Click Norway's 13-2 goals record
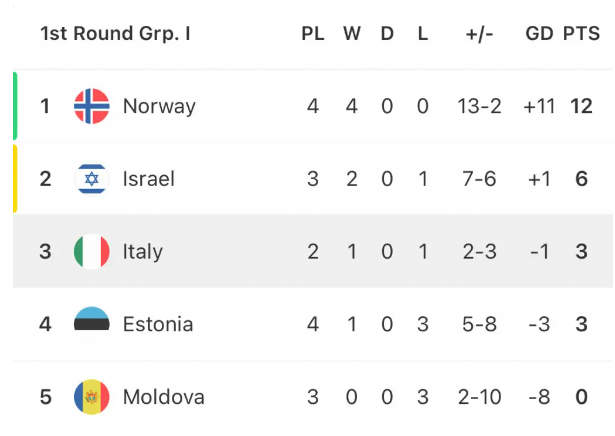Screen dimensions: 615x436 click(x=479, y=106)
